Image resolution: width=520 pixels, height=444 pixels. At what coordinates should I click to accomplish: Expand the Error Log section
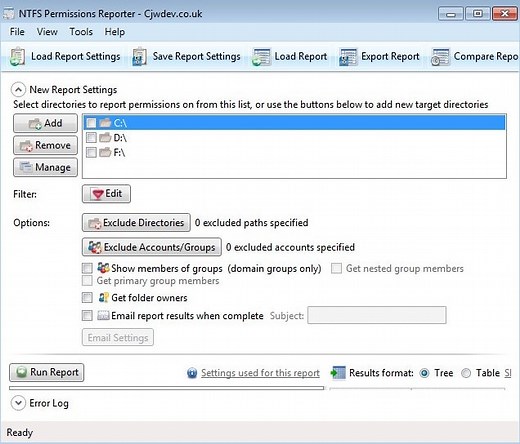point(18,403)
